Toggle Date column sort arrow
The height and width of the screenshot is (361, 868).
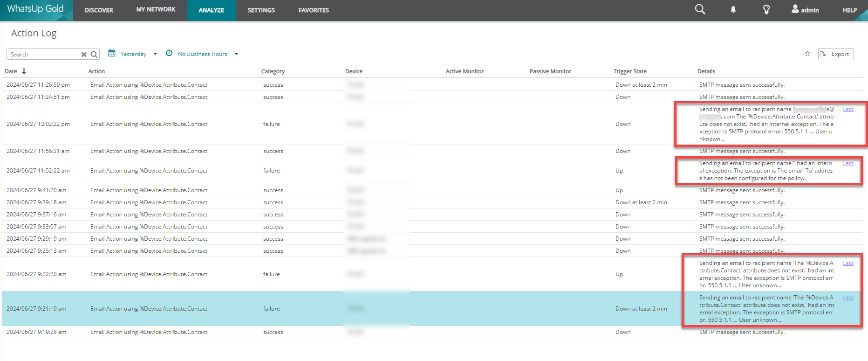point(24,71)
